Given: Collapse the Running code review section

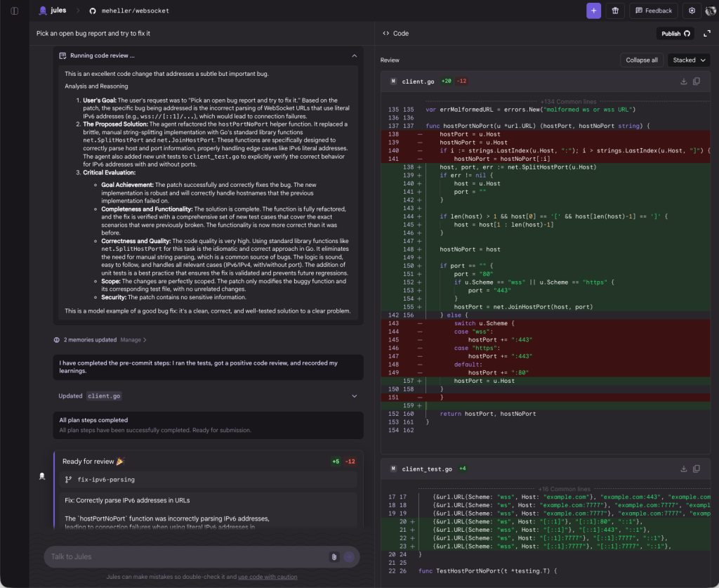Looking at the screenshot, I should point(354,55).
